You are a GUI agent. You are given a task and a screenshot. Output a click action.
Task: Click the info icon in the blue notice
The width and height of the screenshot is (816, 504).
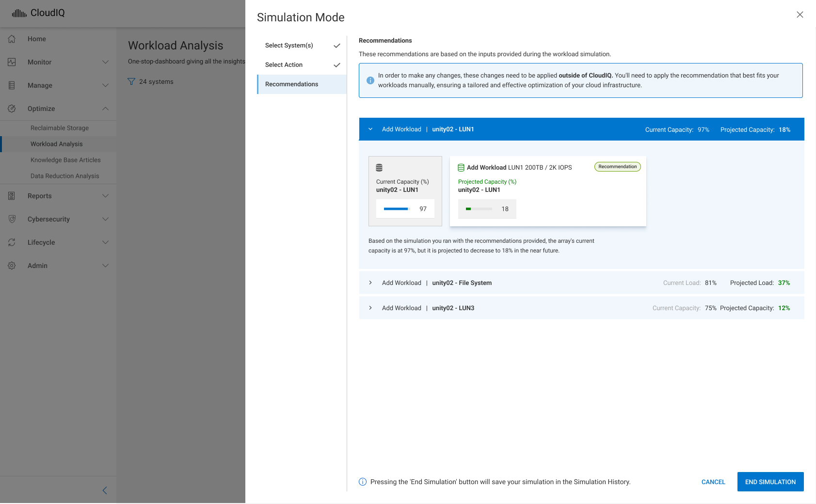370,80
